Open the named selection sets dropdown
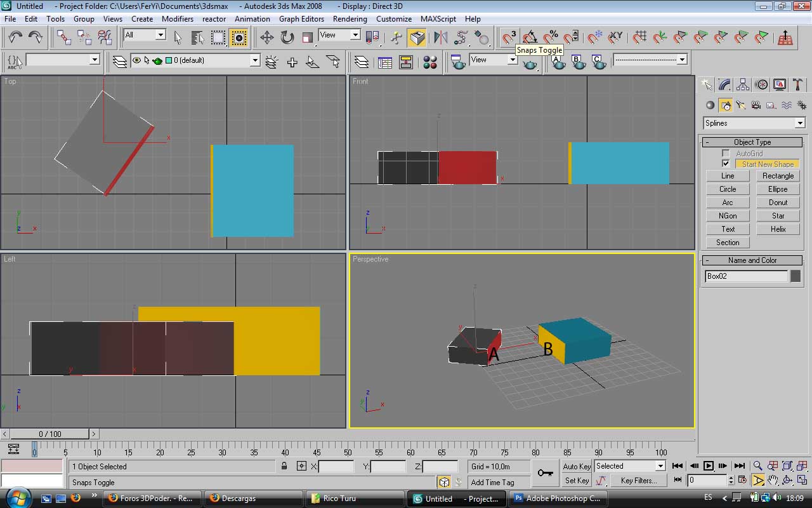 click(x=63, y=60)
